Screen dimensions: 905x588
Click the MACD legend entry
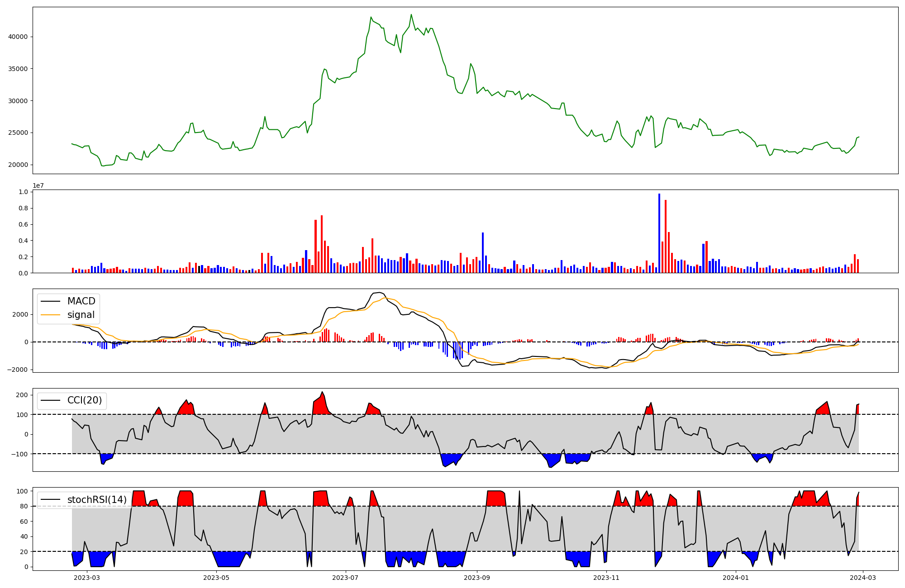(81, 301)
